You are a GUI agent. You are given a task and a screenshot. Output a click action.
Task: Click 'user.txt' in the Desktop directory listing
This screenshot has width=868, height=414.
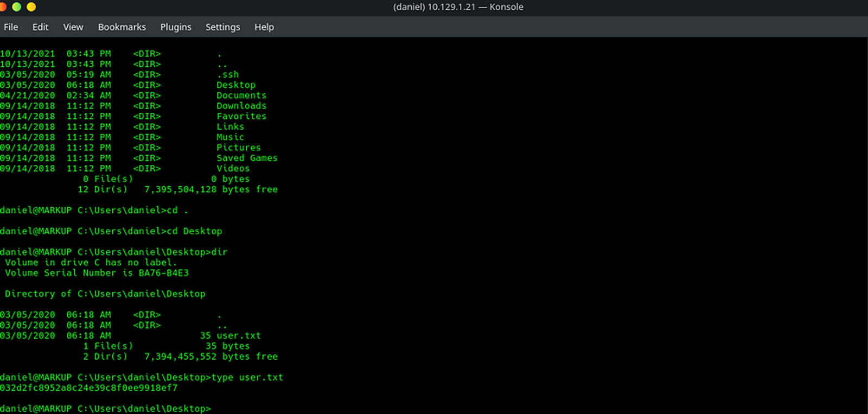(x=239, y=336)
